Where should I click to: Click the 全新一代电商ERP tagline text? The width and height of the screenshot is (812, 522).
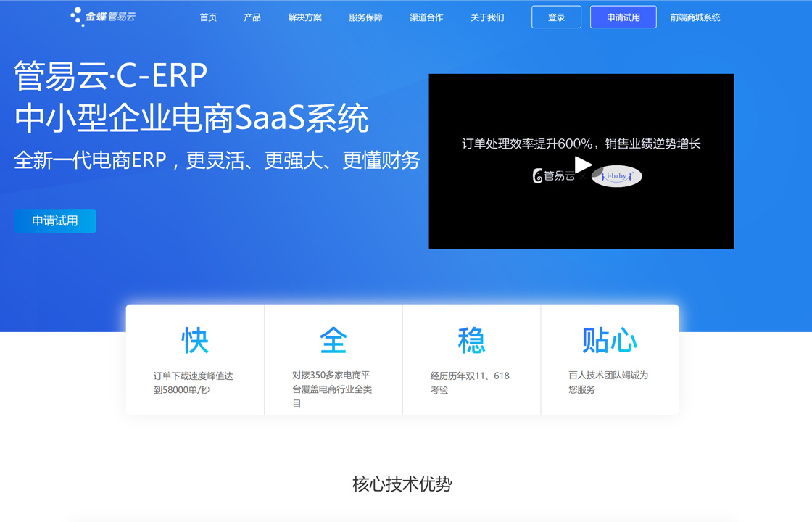(x=217, y=160)
